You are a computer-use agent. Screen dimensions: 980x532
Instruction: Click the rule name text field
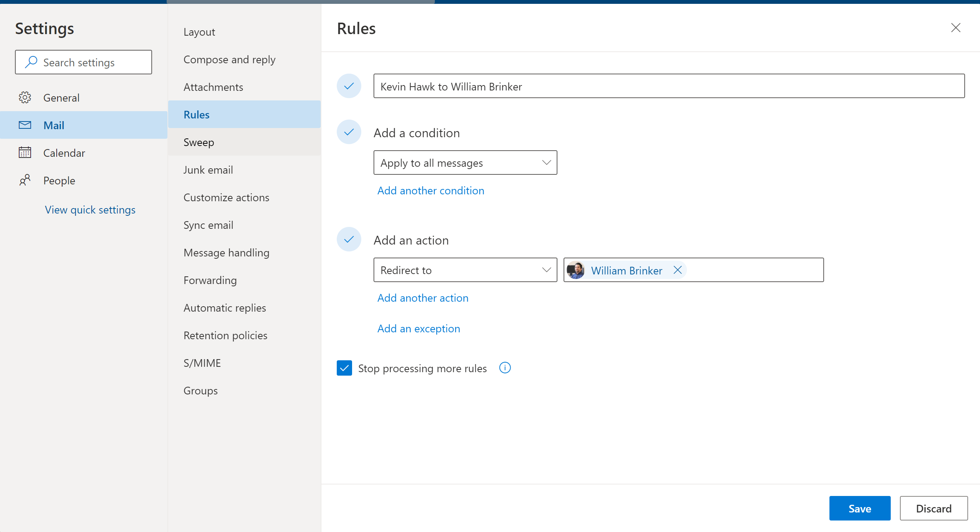[669, 86]
